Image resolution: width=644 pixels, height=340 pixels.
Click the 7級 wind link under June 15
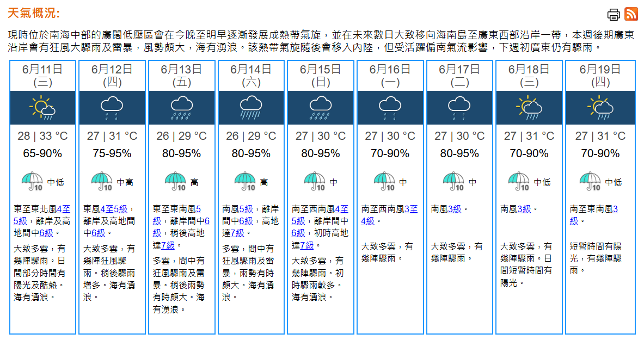coord(307,245)
